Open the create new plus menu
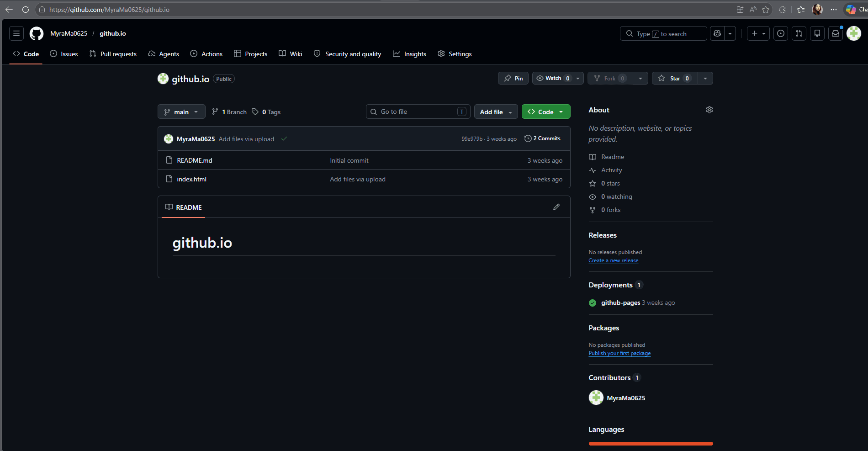Viewport: 868px width, 451px height. (x=758, y=33)
